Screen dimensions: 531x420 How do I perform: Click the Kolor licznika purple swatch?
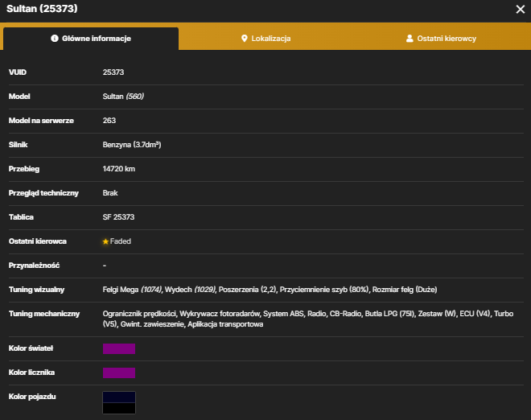click(x=119, y=373)
